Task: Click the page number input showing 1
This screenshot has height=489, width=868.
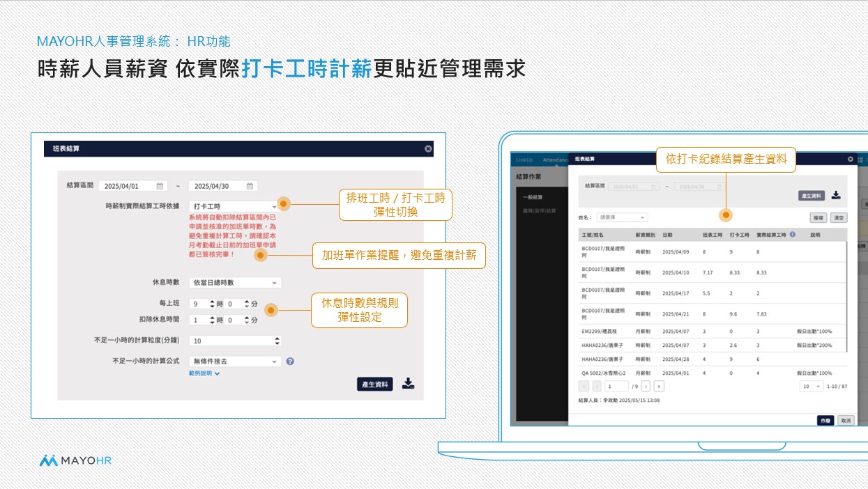Action: point(616,386)
